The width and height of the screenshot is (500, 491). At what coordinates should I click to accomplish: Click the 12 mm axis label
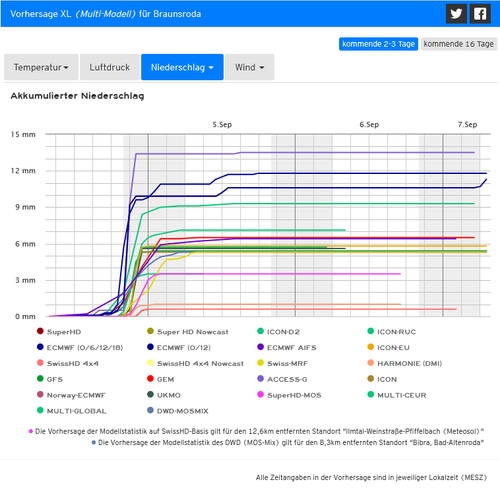(x=23, y=171)
